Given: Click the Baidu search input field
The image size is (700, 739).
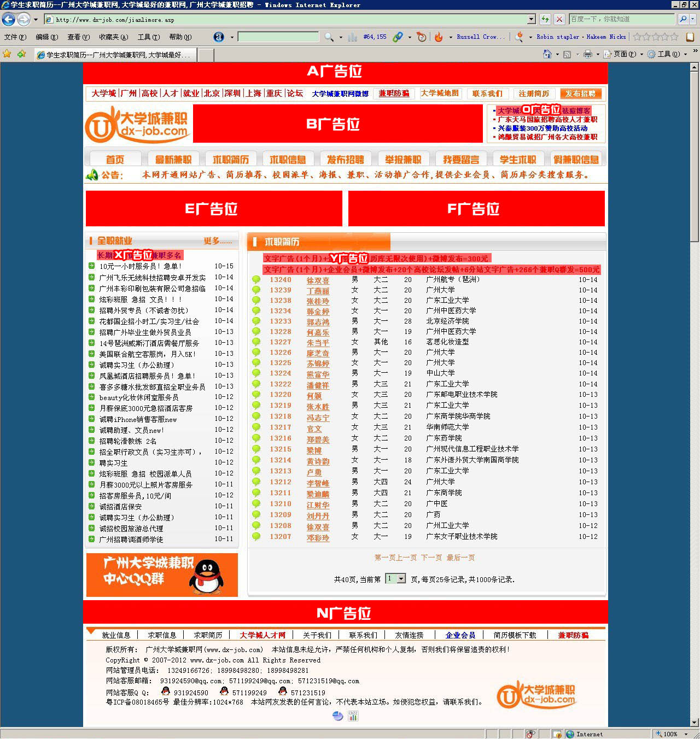Looking at the screenshot, I should 621,19.
